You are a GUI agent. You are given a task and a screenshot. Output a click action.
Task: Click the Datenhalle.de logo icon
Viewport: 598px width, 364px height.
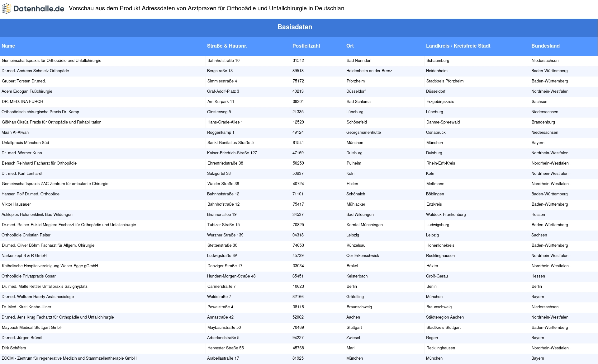coord(7,9)
